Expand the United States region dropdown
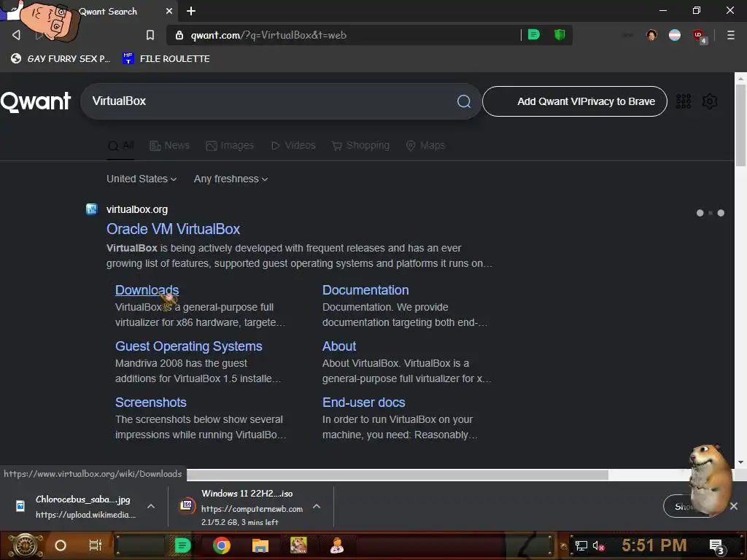 coord(142,179)
